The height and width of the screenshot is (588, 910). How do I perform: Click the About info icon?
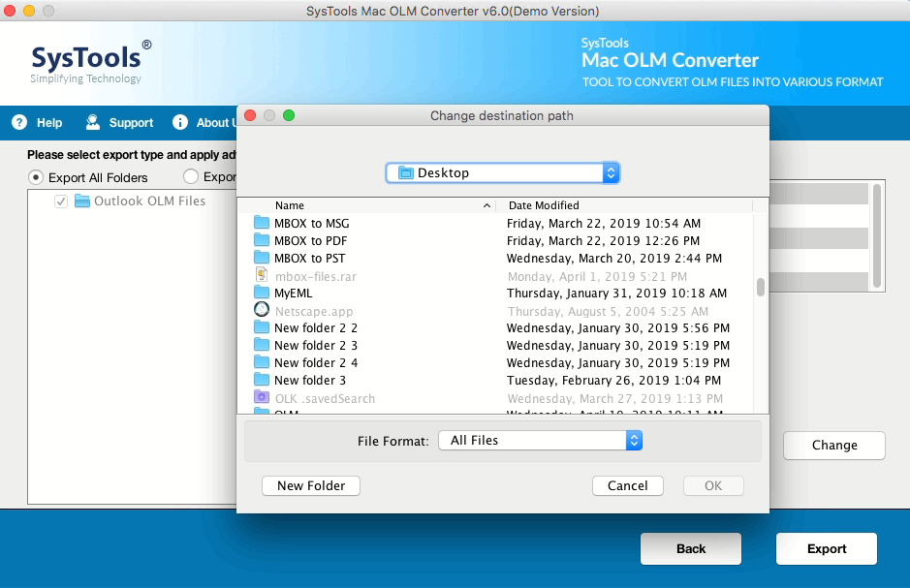180,122
